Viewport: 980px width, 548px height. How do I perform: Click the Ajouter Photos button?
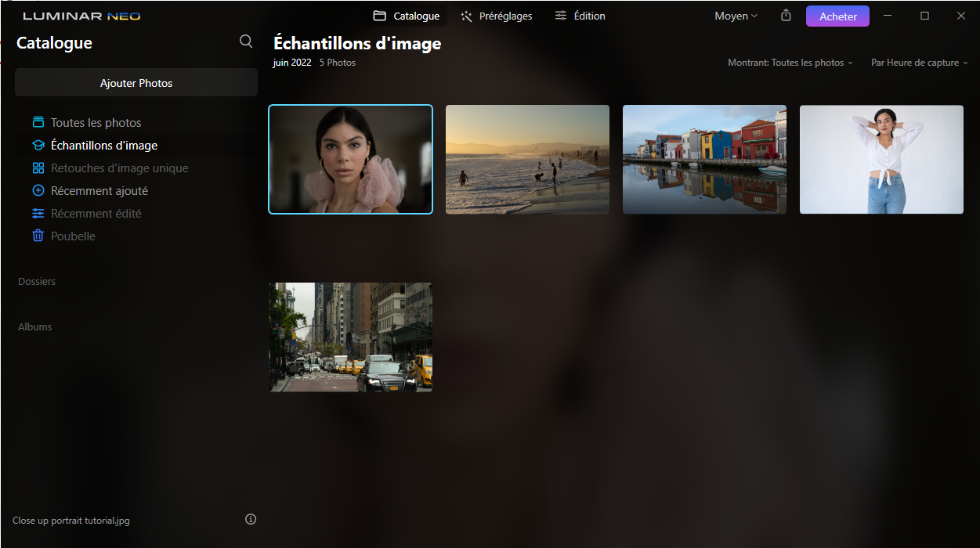coord(136,83)
